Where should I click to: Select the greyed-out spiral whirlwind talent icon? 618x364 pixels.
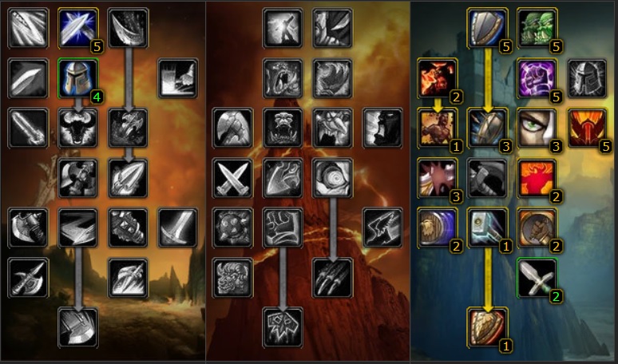point(332,178)
